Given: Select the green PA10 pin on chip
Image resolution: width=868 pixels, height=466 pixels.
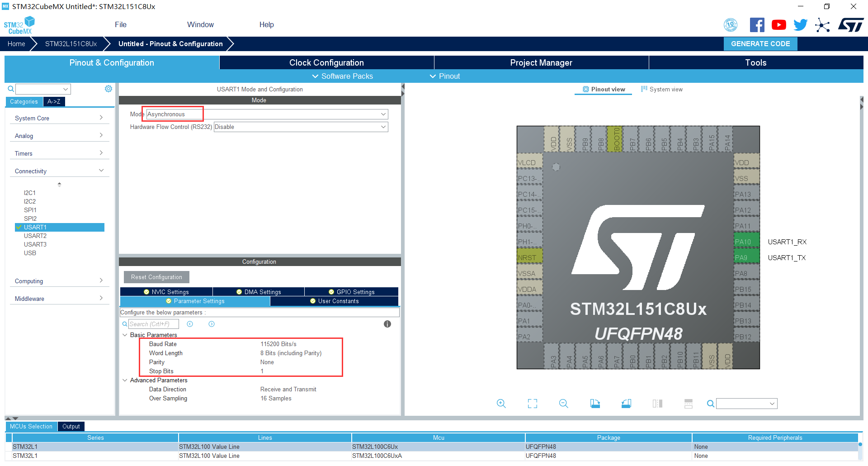Looking at the screenshot, I should tap(746, 242).
